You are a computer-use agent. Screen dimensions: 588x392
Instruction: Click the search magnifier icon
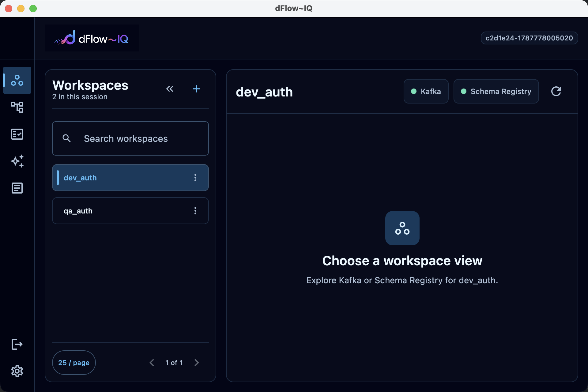[66, 138]
